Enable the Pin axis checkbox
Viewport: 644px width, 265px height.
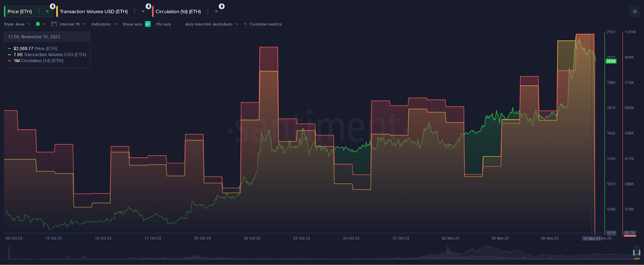pos(177,24)
